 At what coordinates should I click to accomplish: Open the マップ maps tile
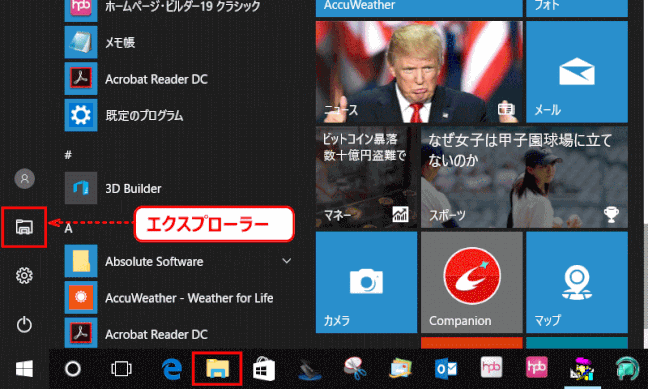(x=577, y=282)
